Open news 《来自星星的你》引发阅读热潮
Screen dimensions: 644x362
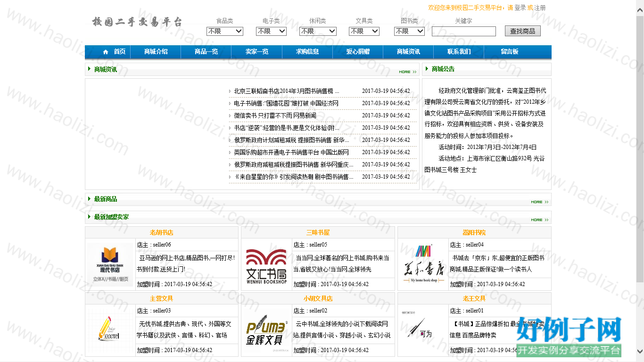[293, 177]
